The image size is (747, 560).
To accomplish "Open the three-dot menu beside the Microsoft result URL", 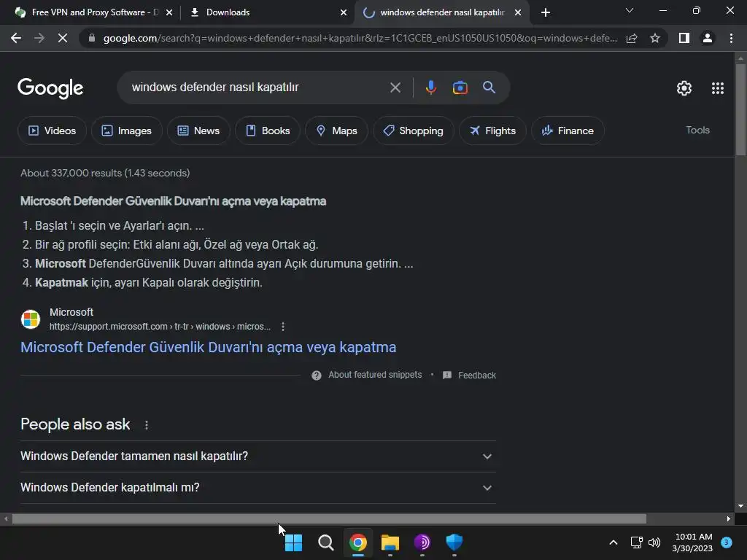I will [283, 327].
